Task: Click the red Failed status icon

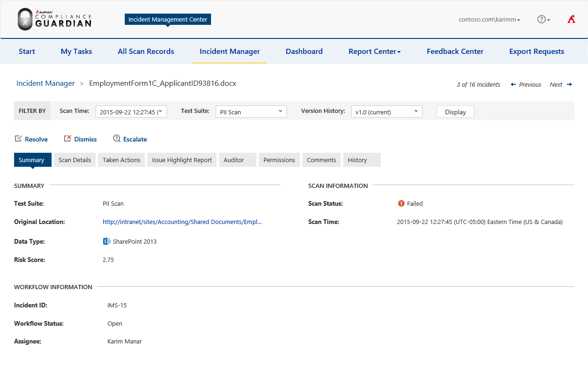Action: (x=401, y=203)
